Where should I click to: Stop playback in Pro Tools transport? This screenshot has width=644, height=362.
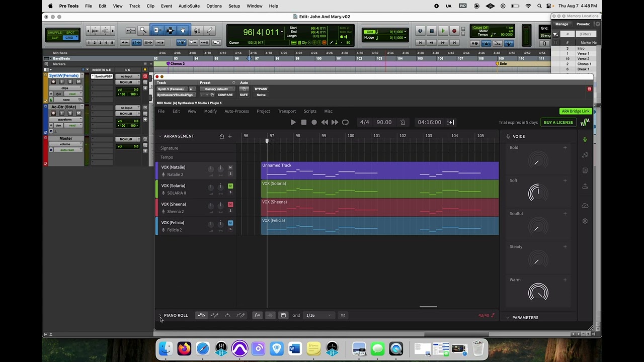(x=431, y=31)
